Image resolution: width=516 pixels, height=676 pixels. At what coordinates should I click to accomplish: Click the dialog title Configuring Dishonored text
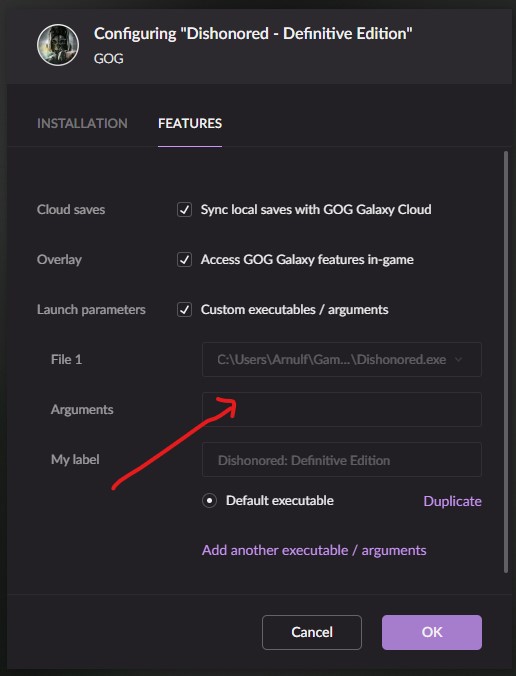[253, 34]
